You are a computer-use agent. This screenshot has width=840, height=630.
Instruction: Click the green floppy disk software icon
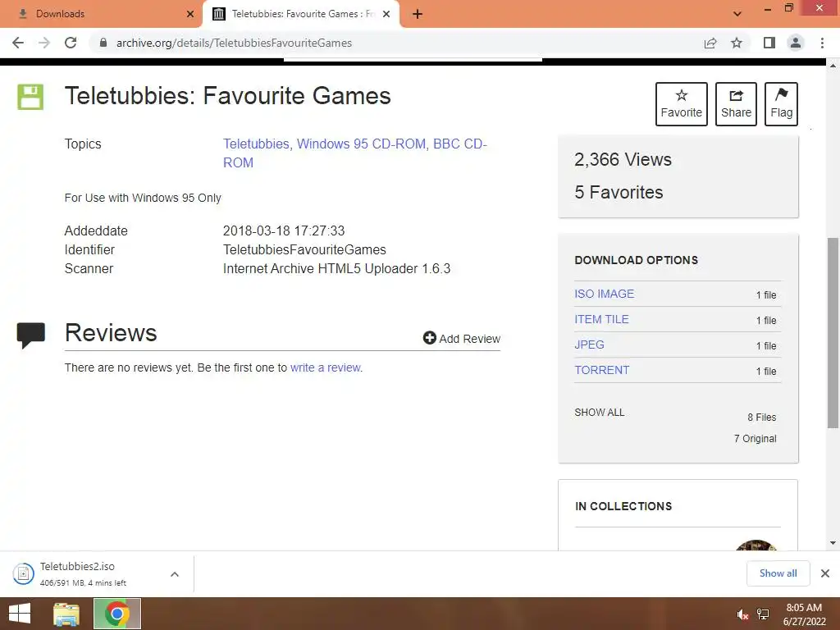(30, 97)
